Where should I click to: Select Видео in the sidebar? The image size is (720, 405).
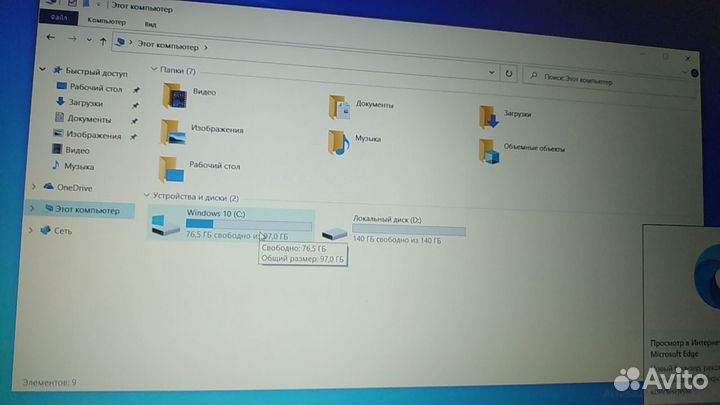click(77, 150)
